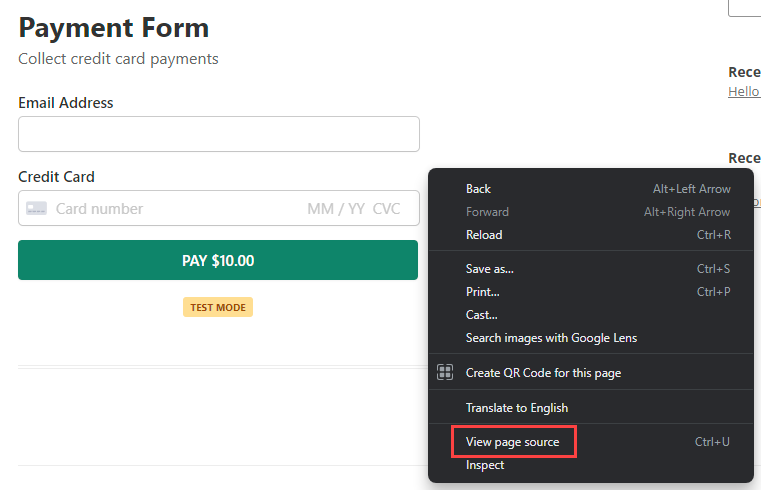The height and width of the screenshot is (490, 761).
Task: Select Reload in the context menu
Action: [484, 235]
